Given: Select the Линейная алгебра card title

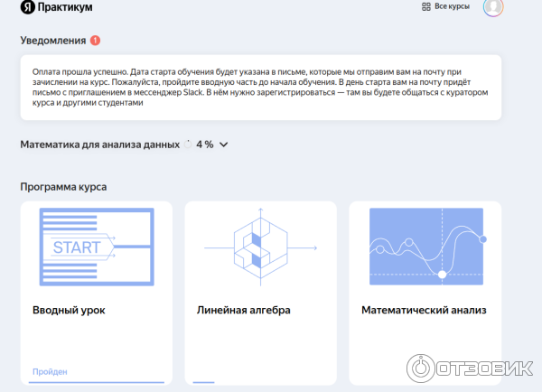Looking at the screenshot, I should [x=243, y=310].
